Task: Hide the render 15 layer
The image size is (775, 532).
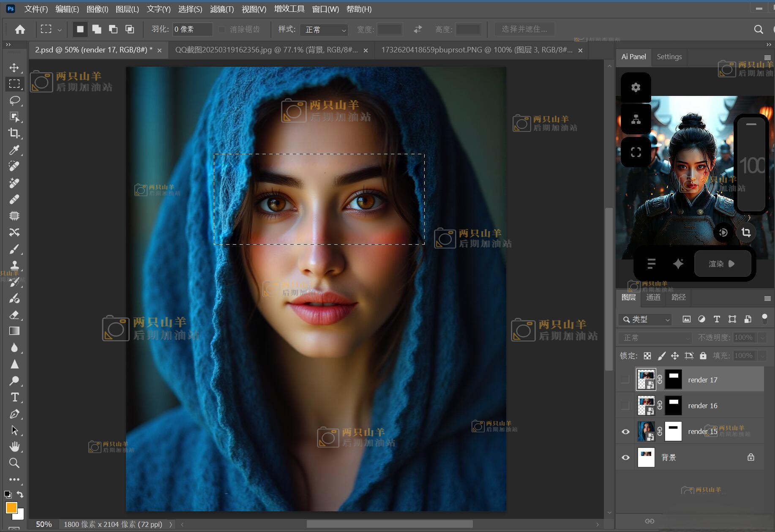Action: click(x=625, y=431)
